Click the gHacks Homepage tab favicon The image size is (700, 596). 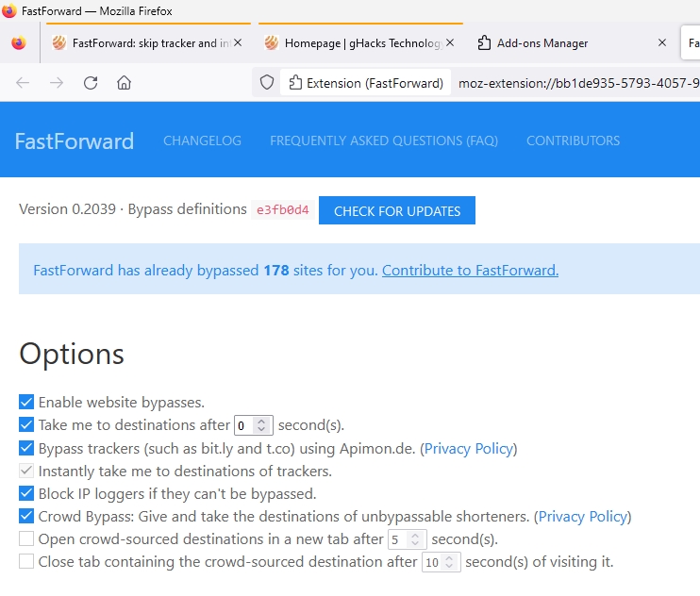pyautogui.click(x=271, y=42)
